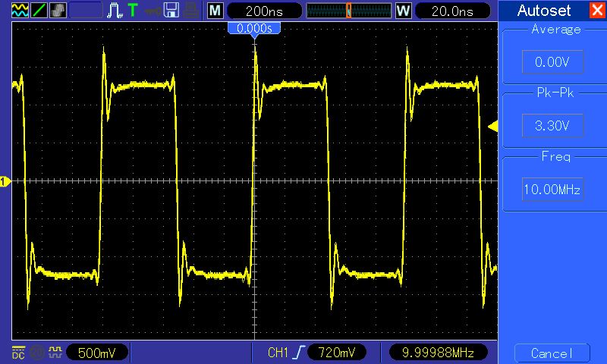Click the 0.000s trigger position marker
Screen dimensions: 607x364
coord(254,30)
